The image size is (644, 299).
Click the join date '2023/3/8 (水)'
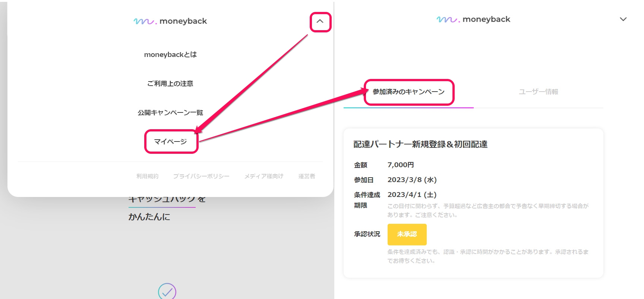point(412,180)
